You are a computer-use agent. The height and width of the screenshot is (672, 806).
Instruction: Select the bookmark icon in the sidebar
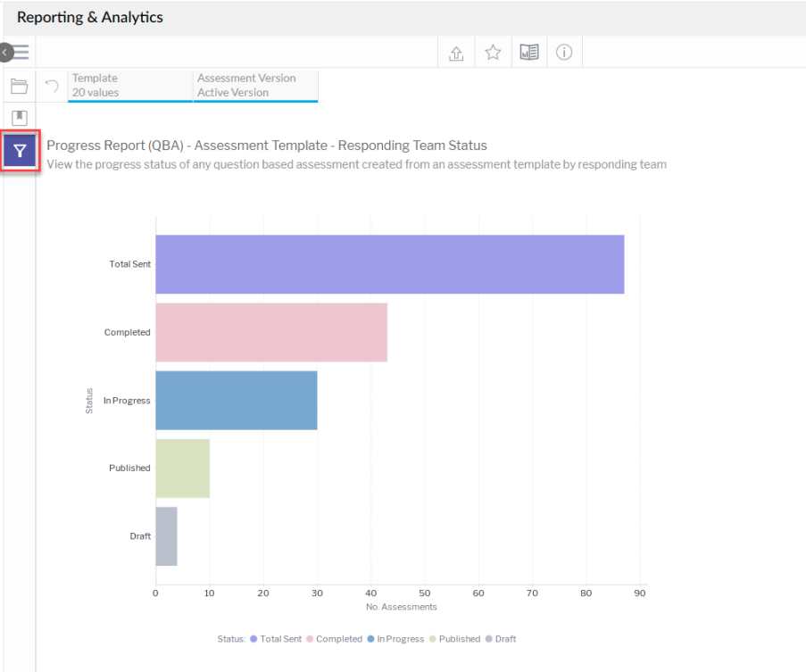pyautogui.click(x=20, y=118)
